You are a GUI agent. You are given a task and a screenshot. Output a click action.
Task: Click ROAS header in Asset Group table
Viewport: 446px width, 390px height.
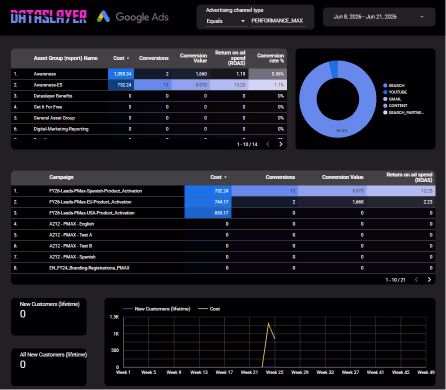230,58
